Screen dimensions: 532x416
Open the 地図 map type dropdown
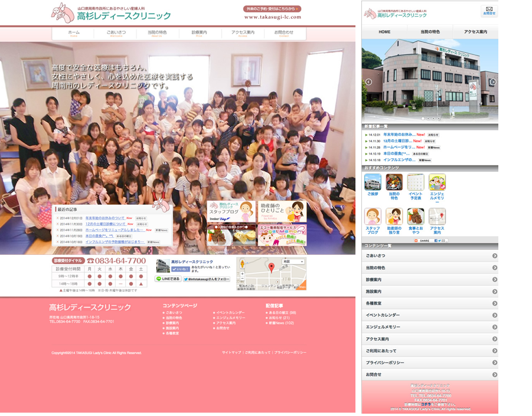293,261
